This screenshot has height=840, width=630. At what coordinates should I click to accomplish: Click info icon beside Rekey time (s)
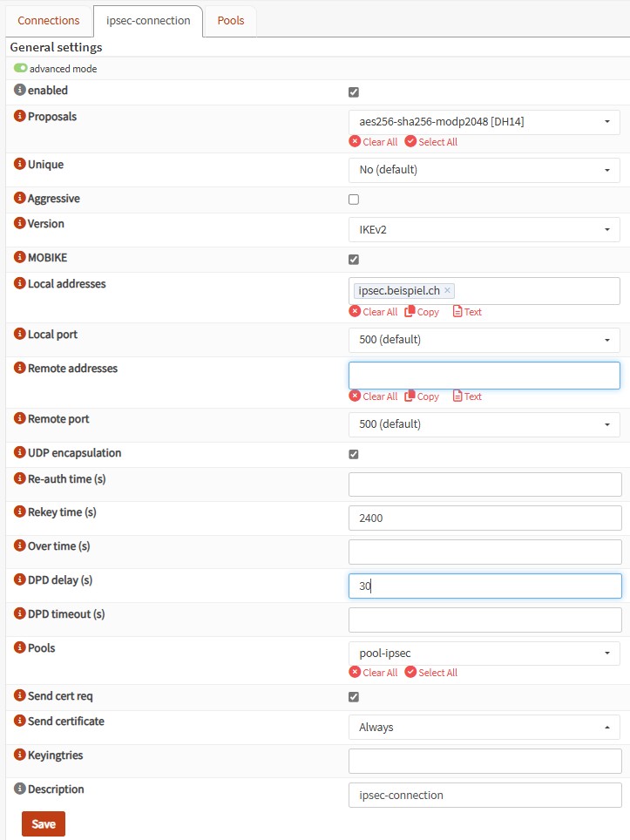pos(20,511)
